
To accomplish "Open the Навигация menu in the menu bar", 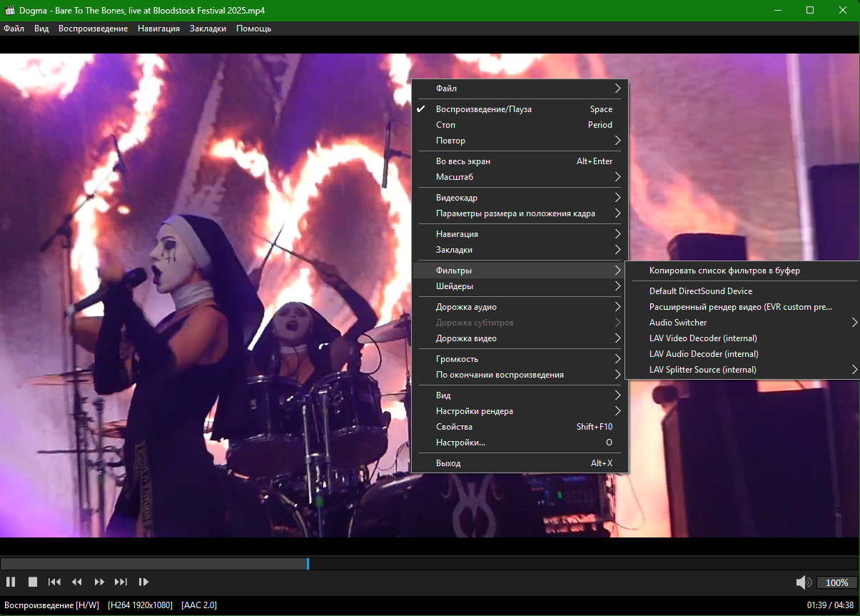I will (x=158, y=29).
